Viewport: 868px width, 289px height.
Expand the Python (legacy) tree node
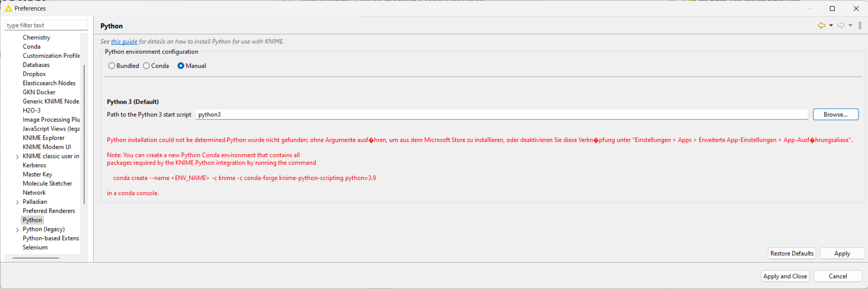pyautogui.click(x=17, y=230)
